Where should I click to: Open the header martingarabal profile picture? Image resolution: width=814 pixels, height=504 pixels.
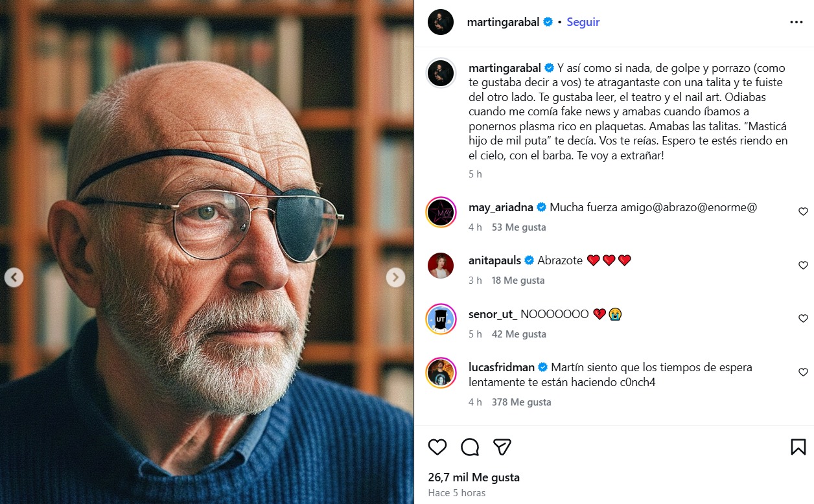(x=441, y=22)
